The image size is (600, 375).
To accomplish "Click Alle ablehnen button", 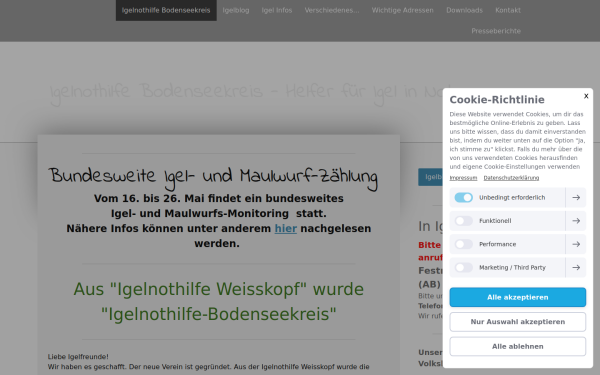I will (517, 346).
